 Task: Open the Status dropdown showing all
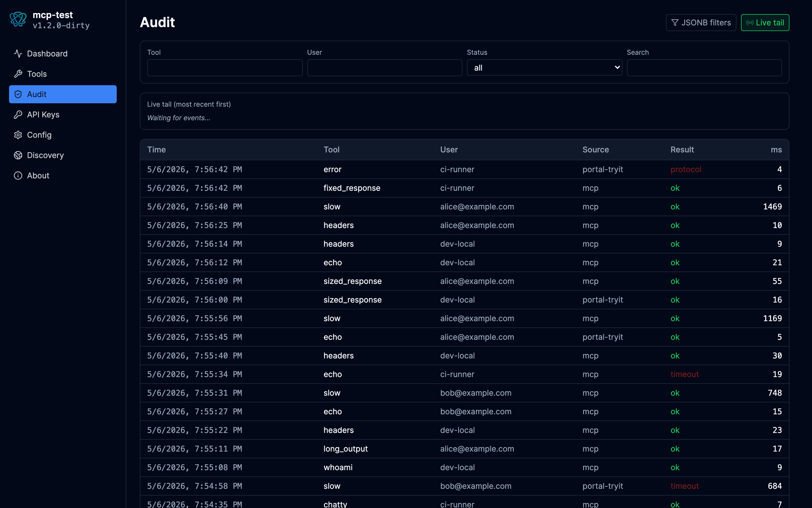point(544,67)
